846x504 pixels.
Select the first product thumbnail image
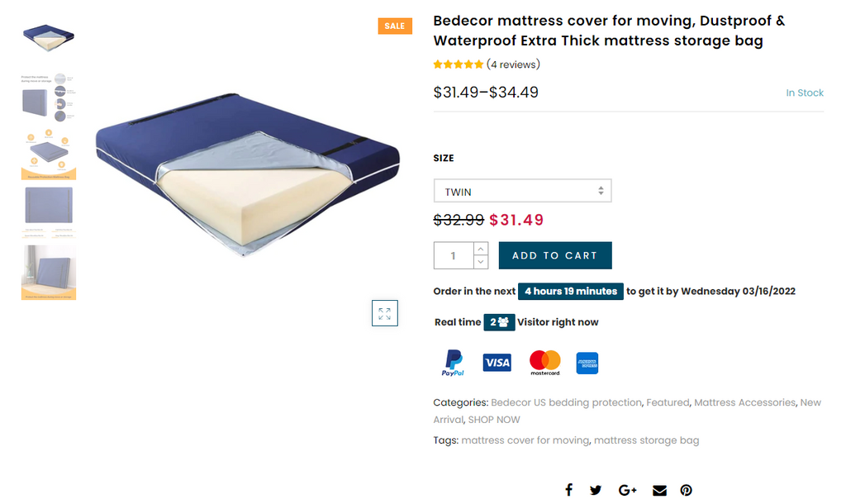tap(49, 37)
